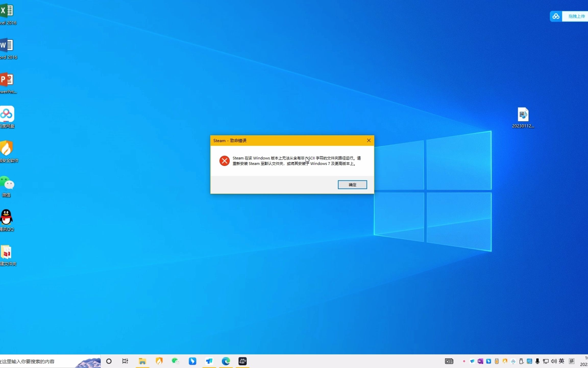Open the blue bird app on the taskbar
Image resolution: width=588 pixels, height=368 pixels.
point(209,361)
